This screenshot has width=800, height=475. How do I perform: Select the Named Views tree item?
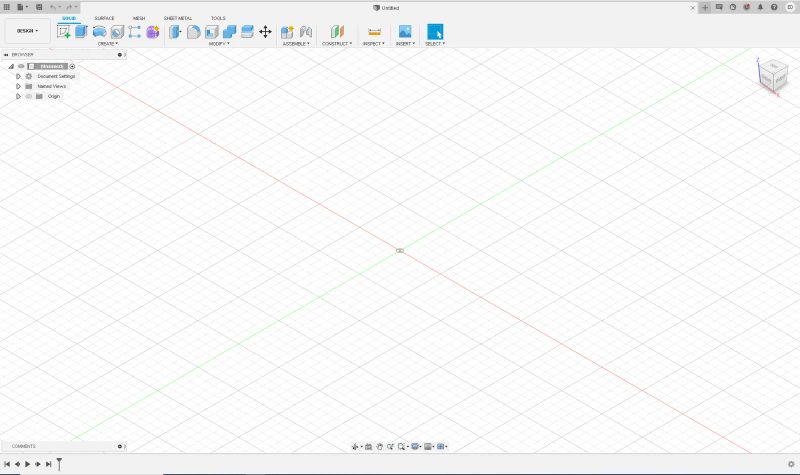(52, 86)
